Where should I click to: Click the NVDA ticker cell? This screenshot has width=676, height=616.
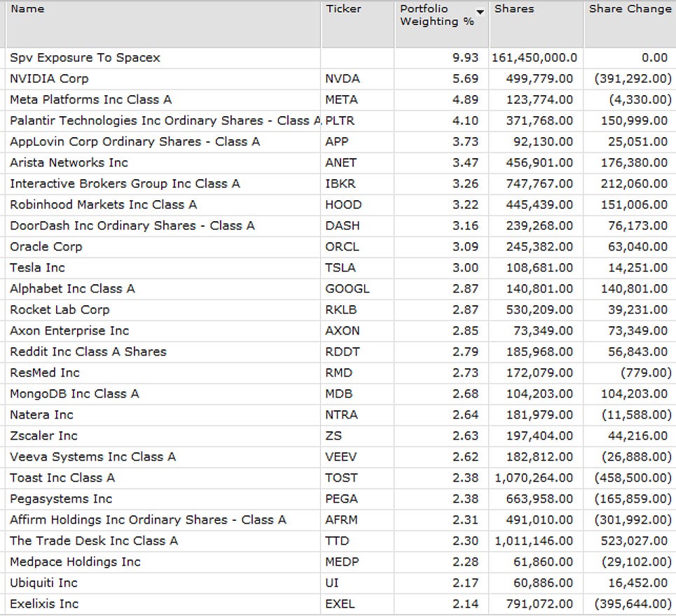(343, 79)
